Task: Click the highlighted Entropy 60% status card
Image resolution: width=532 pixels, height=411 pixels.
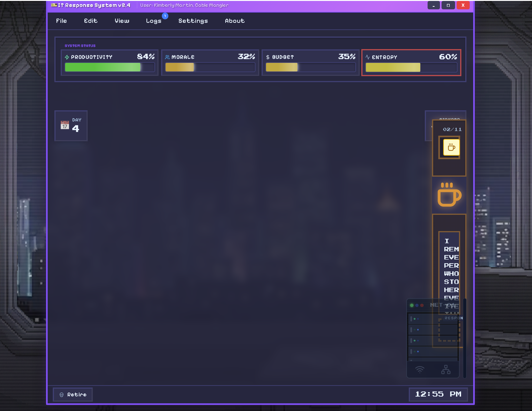Action: (x=411, y=63)
